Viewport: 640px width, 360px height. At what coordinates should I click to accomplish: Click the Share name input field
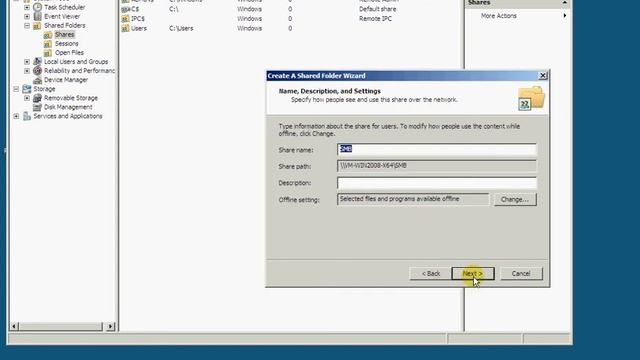pyautogui.click(x=437, y=149)
